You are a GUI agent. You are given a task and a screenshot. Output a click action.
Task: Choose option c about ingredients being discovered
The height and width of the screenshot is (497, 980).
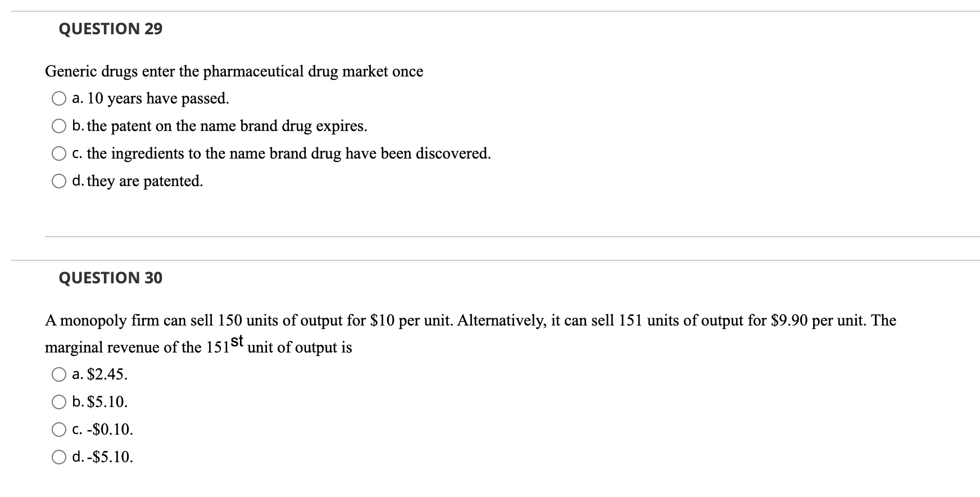click(58, 153)
